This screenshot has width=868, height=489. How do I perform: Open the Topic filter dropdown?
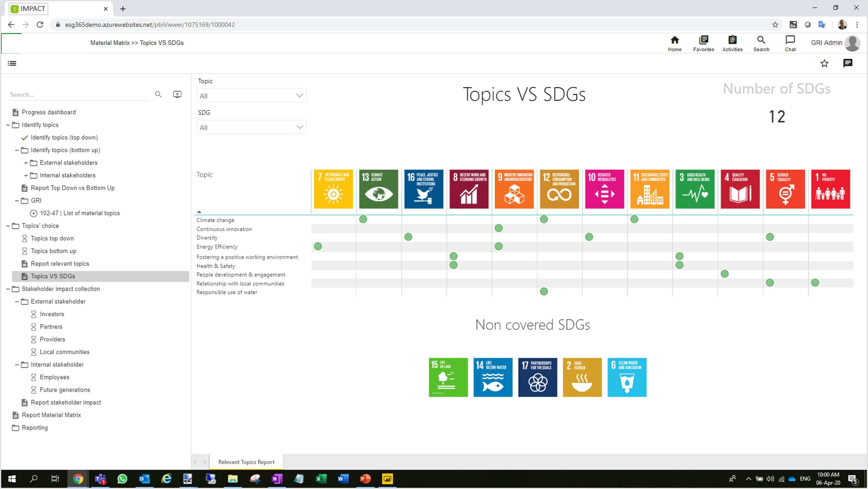coord(251,96)
